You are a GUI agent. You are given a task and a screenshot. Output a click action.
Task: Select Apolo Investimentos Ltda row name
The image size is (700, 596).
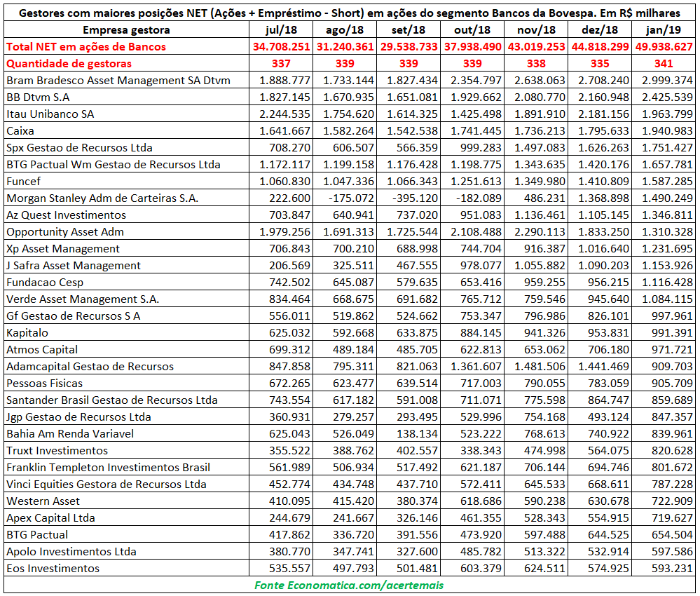[x=71, y=552]
